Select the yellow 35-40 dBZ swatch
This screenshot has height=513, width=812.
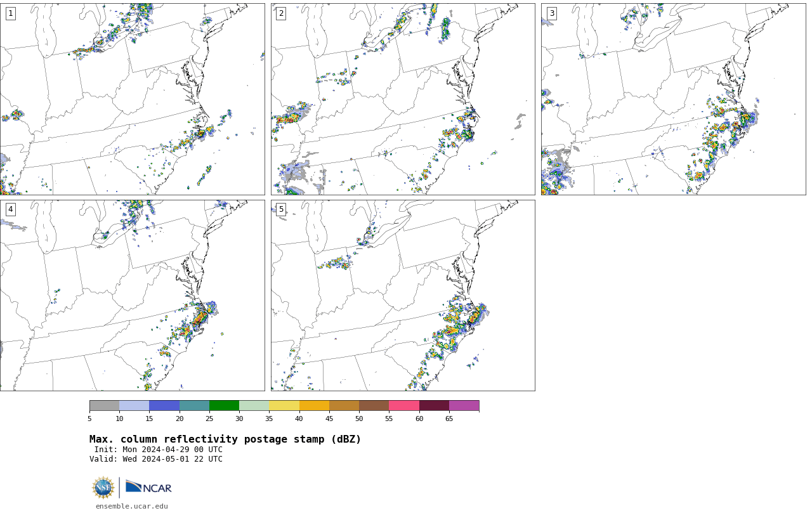tap(284, 406)
